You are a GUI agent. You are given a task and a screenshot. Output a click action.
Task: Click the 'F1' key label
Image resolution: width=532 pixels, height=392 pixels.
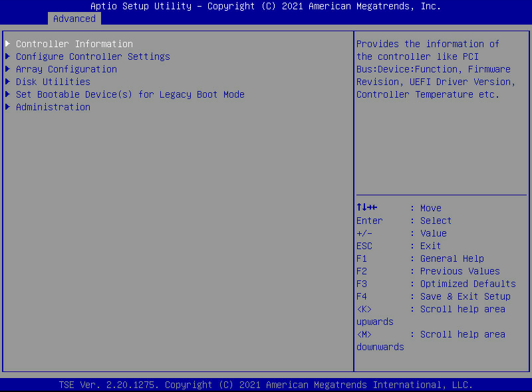pyautogui.click(x=362, y=258)
